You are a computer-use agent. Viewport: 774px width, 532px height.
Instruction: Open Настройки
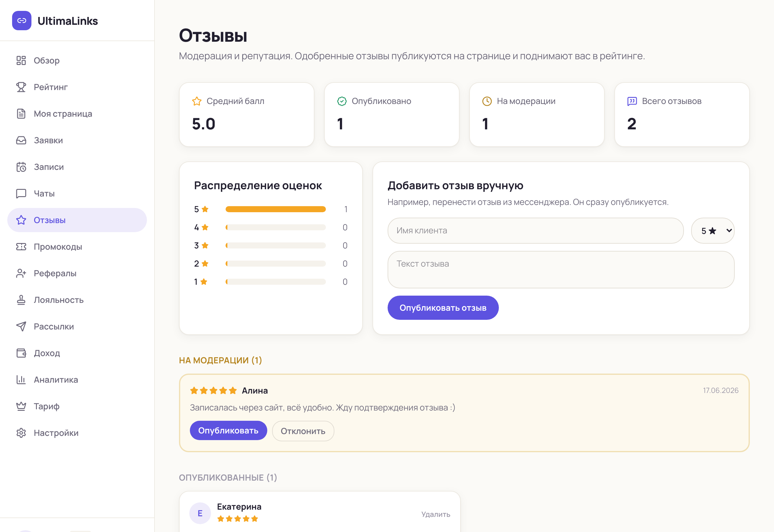(77, 433)
